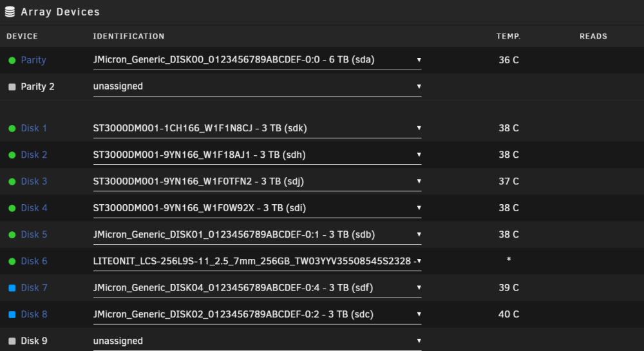Image resolution: width=644 pixels, height=351 pixels.
Task: Click the green status dot for Disk 1
Action: pos(12,129)
